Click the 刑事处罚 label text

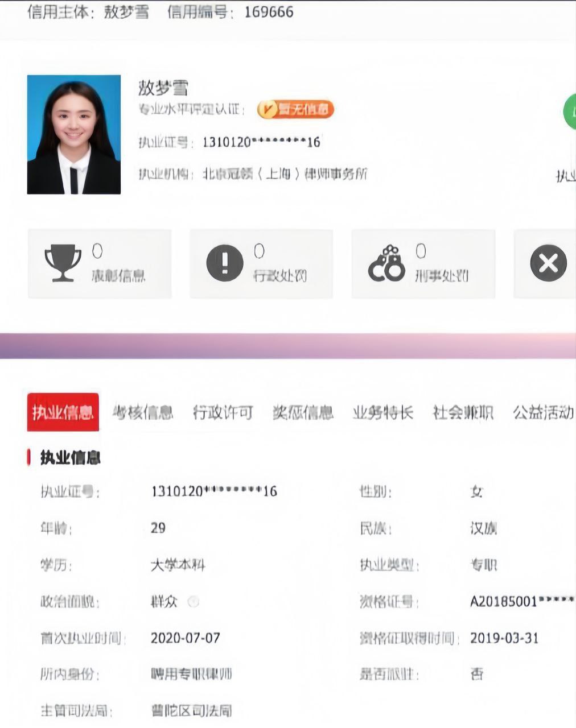(x=441, y=276)
